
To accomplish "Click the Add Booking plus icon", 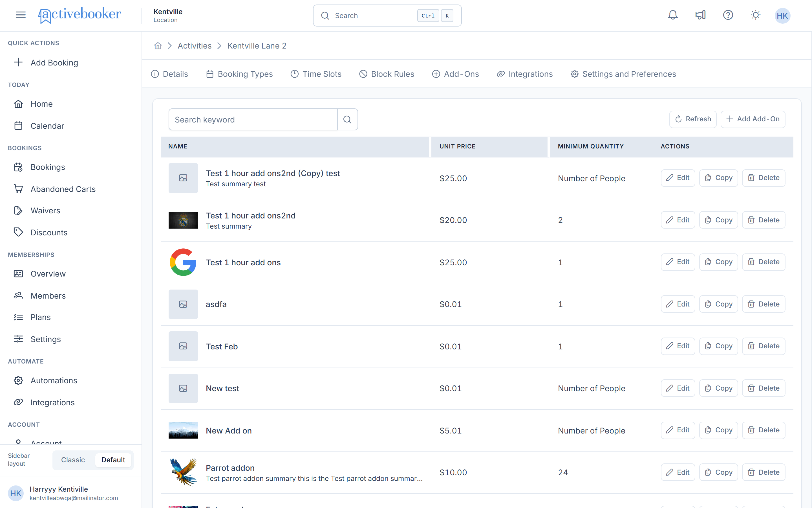I will click(18, 62).
